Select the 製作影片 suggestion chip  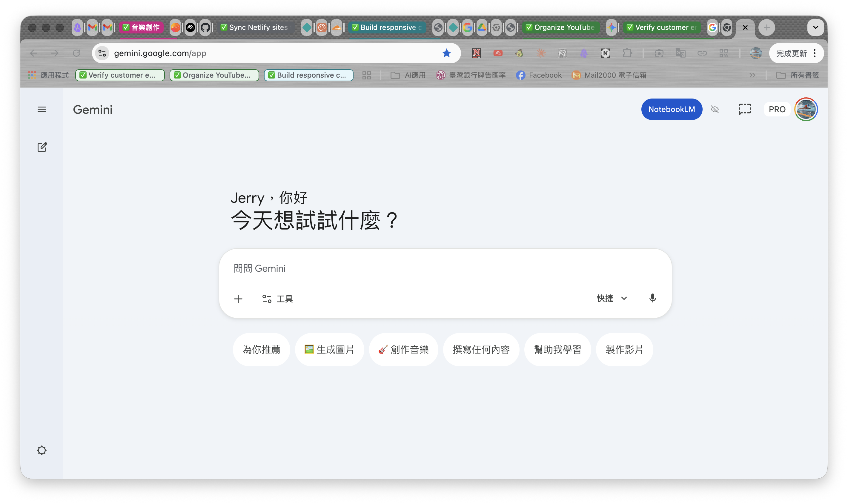[624, 349]
